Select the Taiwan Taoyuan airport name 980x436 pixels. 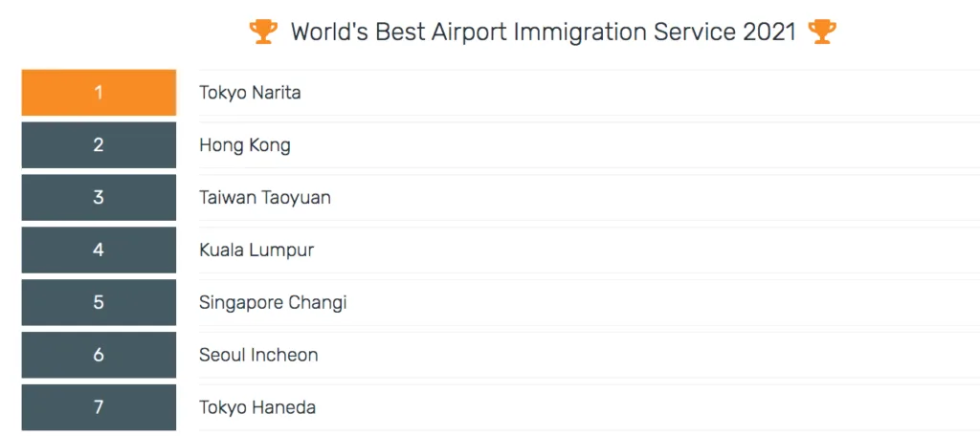[265, 198]
